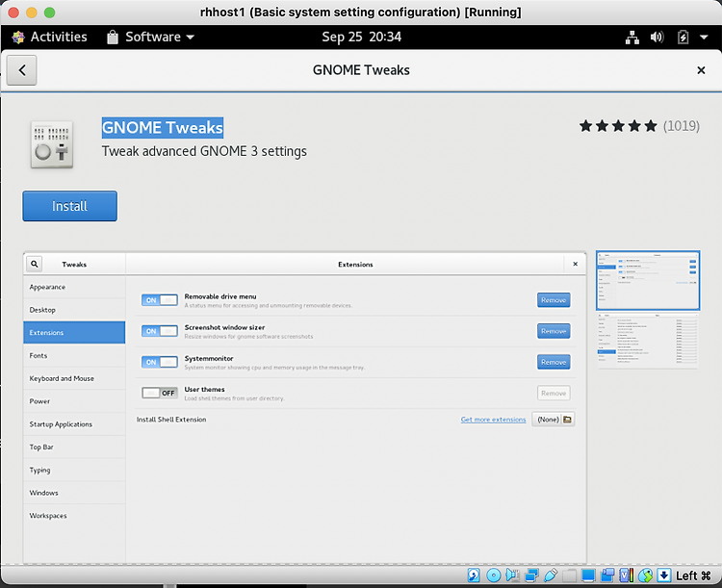This screenshot has width=722, height=588.
Task: Click the VirtualBox optical disc icon
Action: [x=494, y=575]
